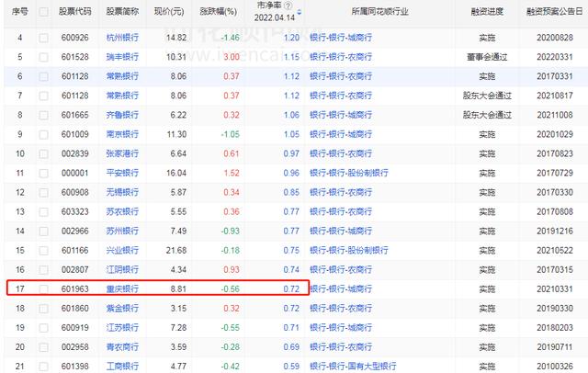Tick the checkbox for 青农商行
The image size is (588, 373).
click(43, 347)
